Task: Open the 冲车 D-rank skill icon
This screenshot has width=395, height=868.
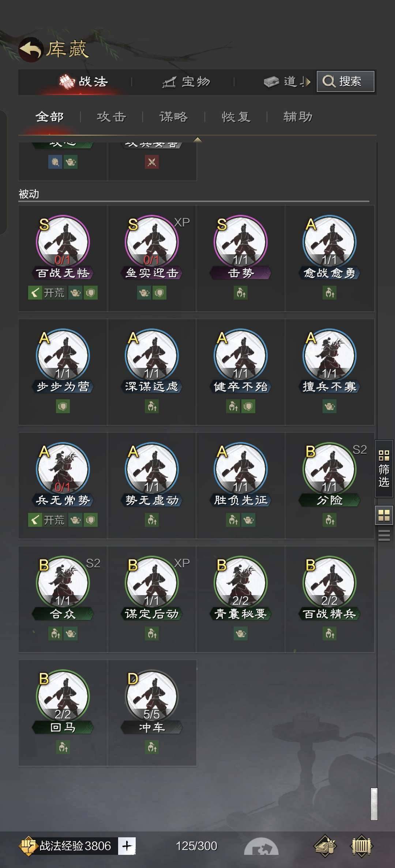Action: point(151,696)
